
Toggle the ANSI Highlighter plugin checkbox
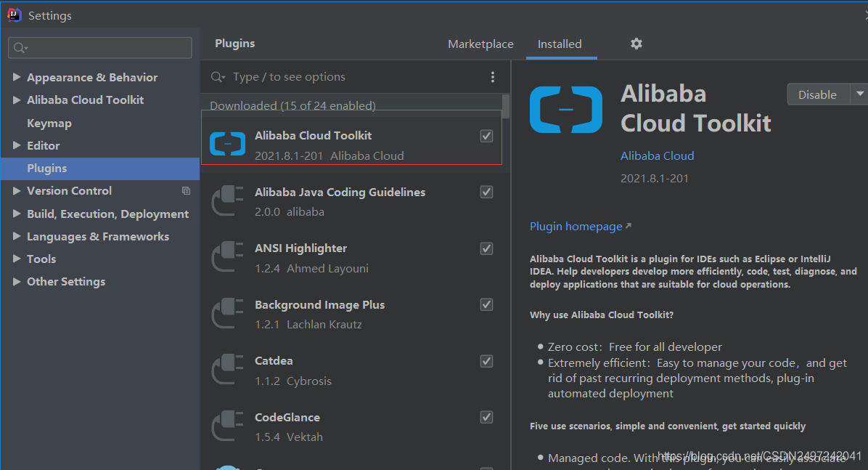pos(486,248)
